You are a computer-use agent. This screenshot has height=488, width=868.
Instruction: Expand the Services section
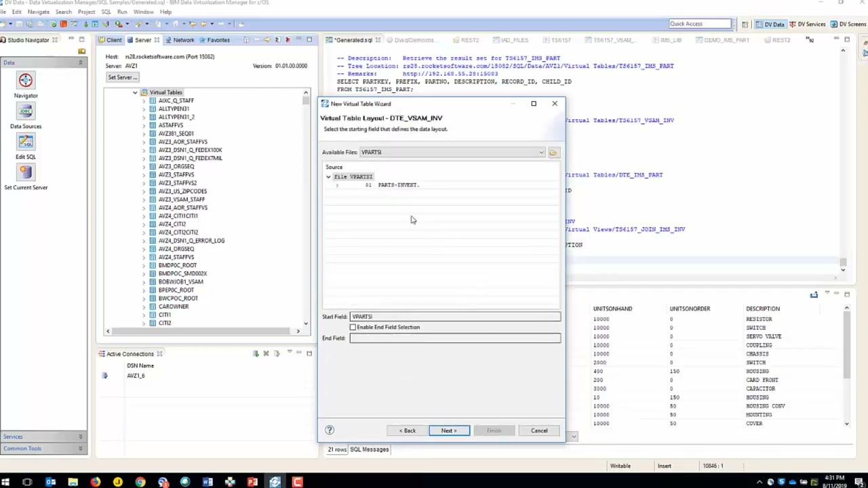tap(43, 436)
